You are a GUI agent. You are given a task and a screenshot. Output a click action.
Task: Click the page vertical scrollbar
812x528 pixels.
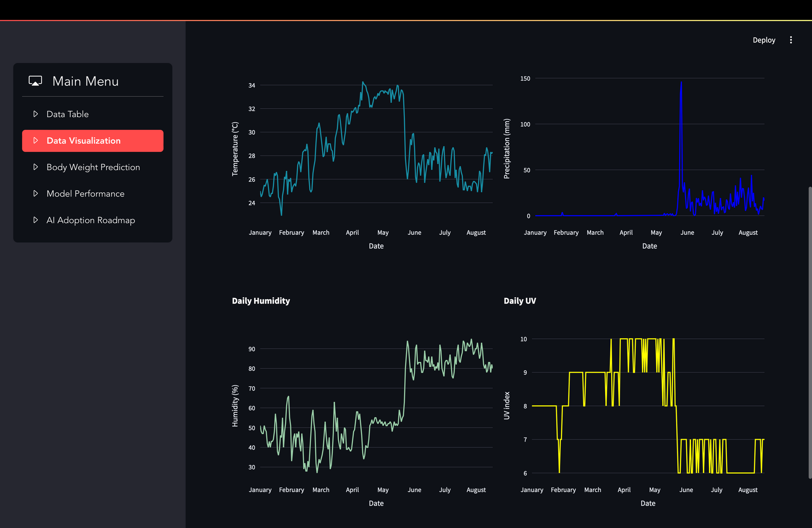coord(810,332)
